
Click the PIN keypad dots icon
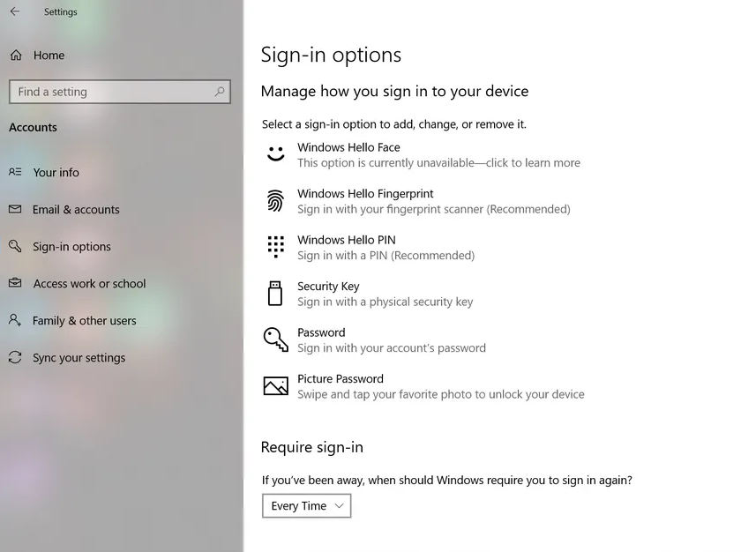pyautogui.click(x=276, y=247)
